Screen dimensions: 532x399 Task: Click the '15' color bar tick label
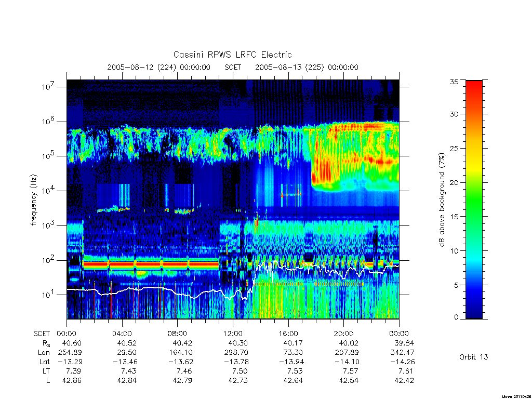(454, 217)
